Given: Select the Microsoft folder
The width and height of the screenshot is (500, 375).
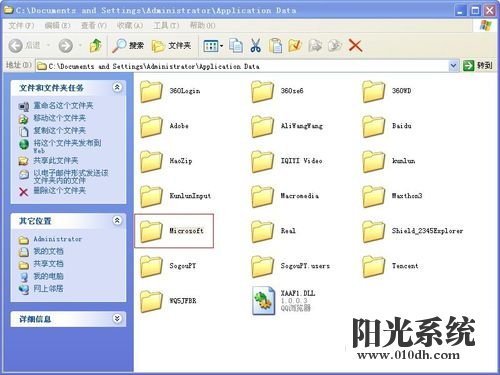Looking at the screenshot, I should point(174,231).
